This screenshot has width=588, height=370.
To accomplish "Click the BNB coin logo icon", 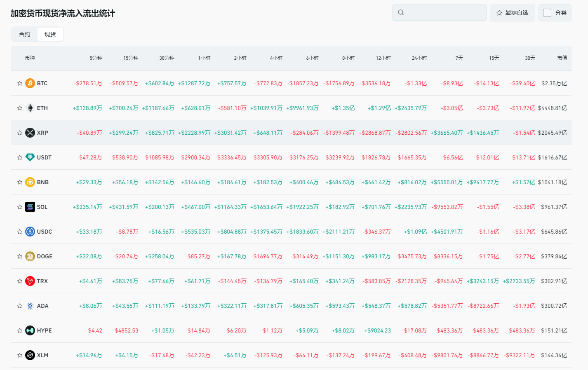I will [30, 182].
